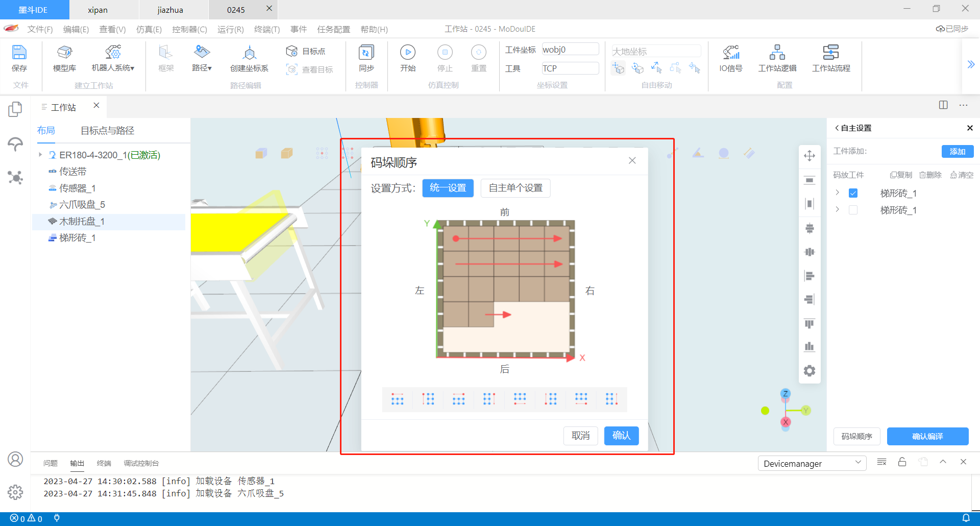The image size is (980, 526).
Task: Select 自主单个设置 mode option
Action: point(516,188)
